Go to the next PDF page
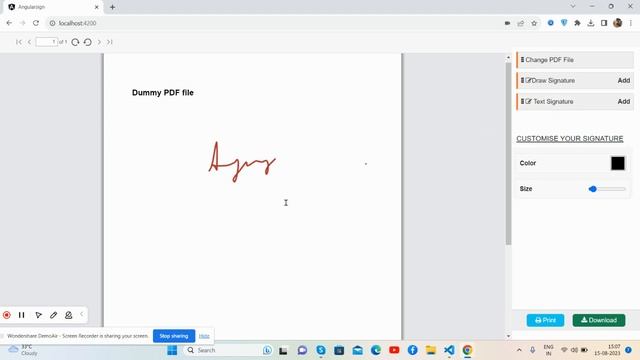Image resolution: width=640 pixels, height=360 pixels. pos(99,42)
